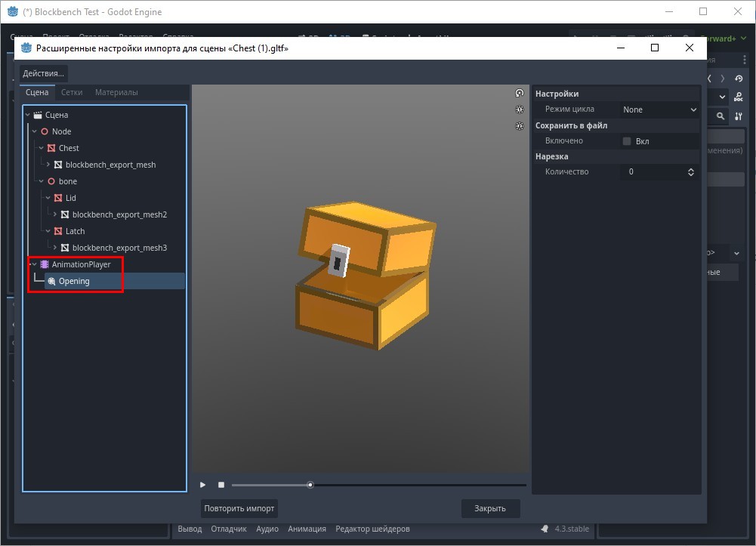Select the Сцена root clapperboard icon
The image size is (756, 546).
[38, 116]
